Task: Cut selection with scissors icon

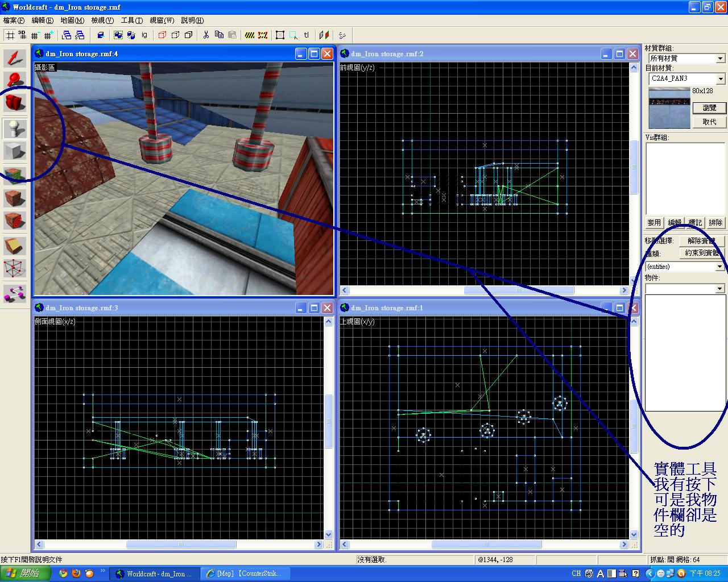Action: [x=206, y=35]
